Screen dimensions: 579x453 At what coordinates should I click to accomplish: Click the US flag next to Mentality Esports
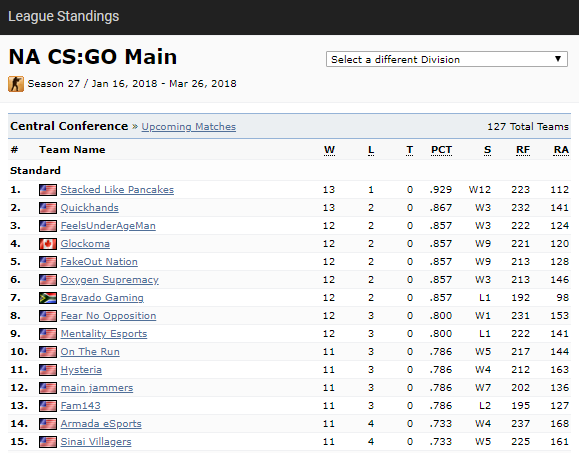pyautogui.click(x=48, y=334)
